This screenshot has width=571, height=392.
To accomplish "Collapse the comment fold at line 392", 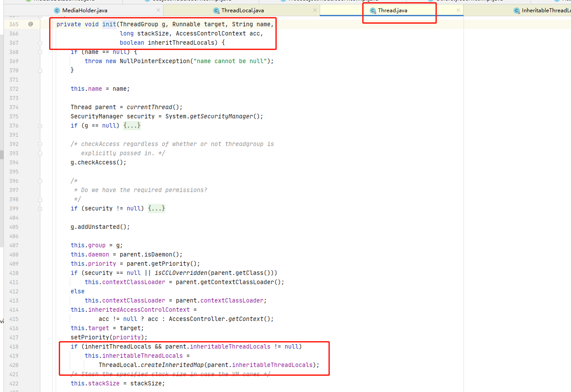I will (40, 144).
